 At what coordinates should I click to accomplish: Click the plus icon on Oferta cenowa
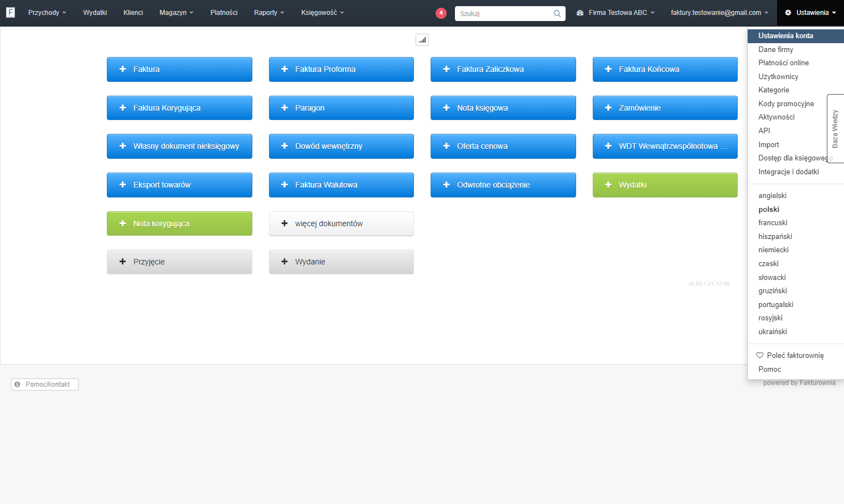pyautogui.click(x=447, y=146)
